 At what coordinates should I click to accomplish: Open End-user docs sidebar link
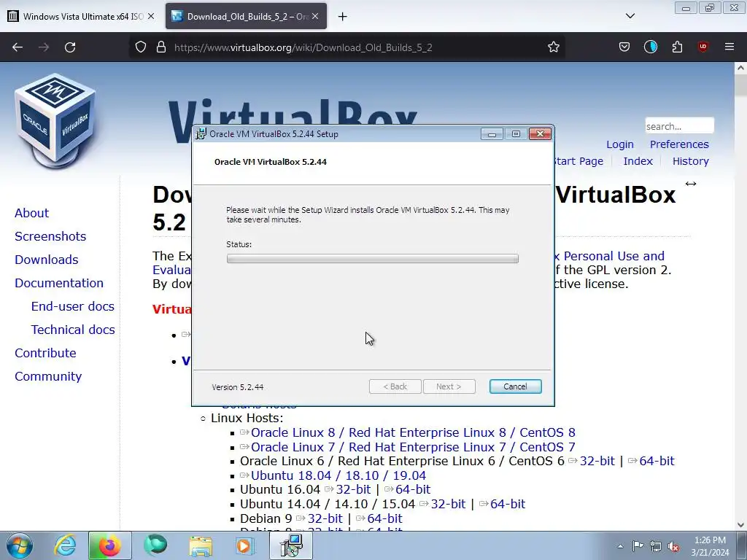coord(73,306)
